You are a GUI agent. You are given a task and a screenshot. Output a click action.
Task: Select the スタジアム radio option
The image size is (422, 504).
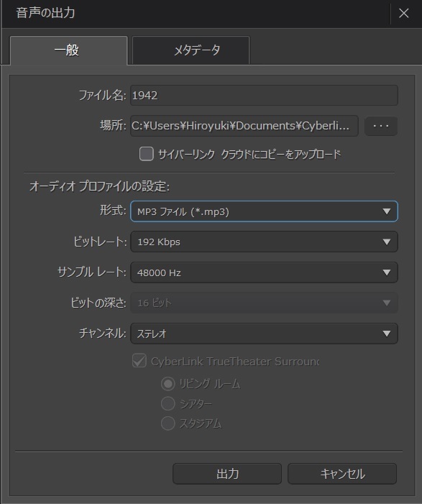tap(168, 423)
